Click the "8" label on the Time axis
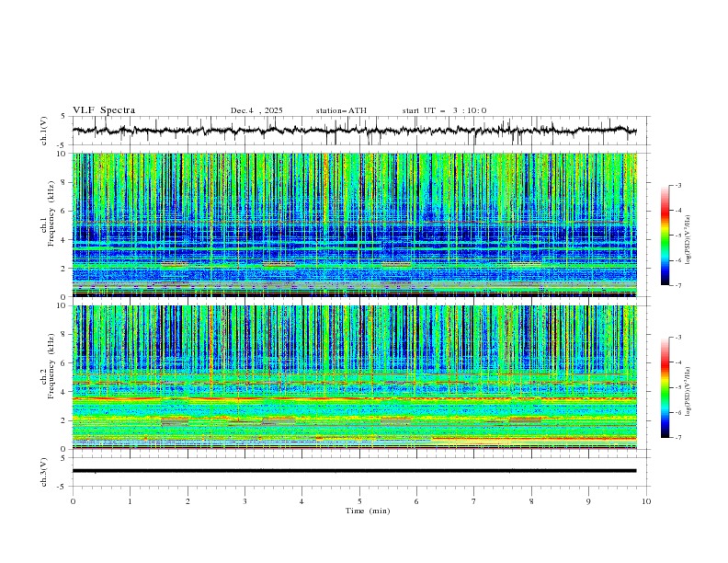The width and height of the screenshot is (728, 563). [531, 501]
